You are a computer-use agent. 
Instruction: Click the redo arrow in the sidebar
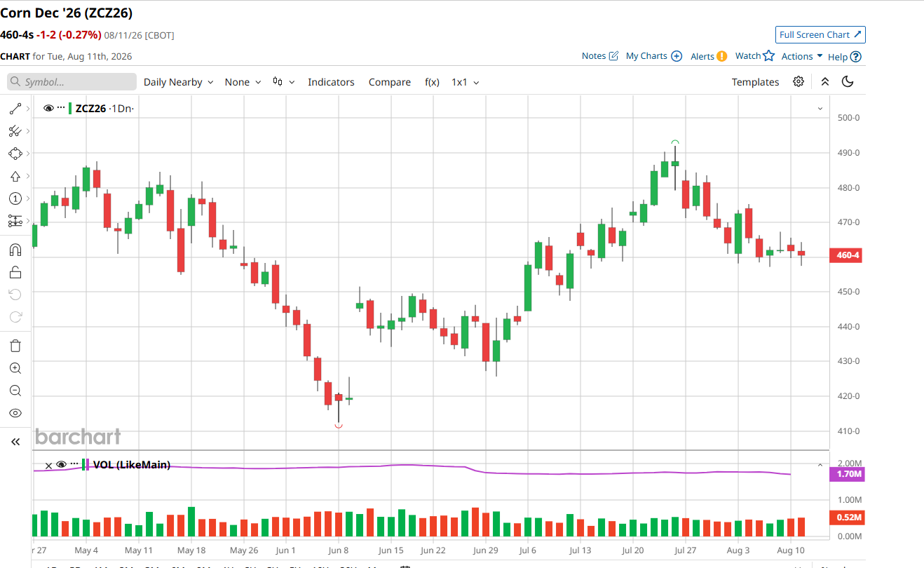click(x=15, y=317)
